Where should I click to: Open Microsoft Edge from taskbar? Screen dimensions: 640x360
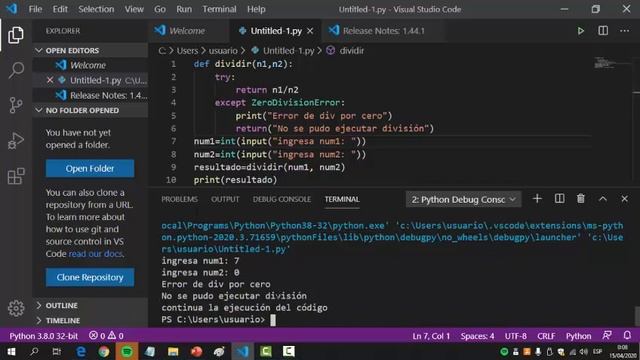click(81, 351)
